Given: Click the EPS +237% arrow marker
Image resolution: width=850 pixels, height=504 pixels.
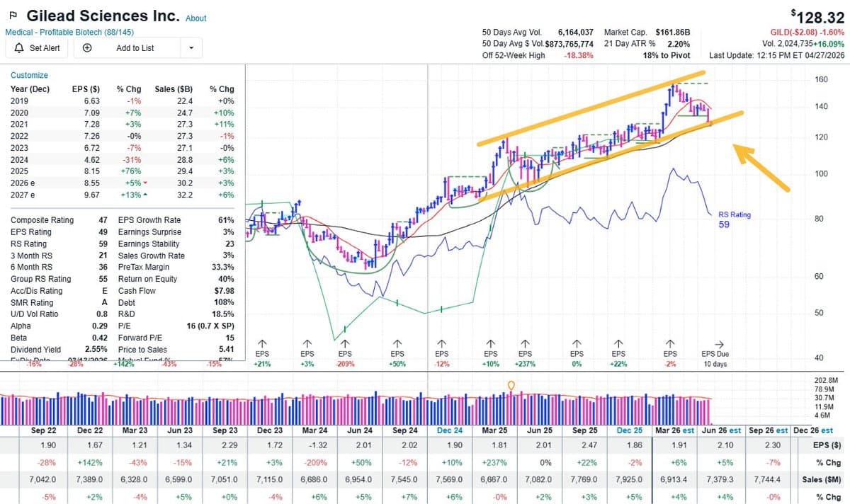Looking at the screenshot, I should coord(525,343).
